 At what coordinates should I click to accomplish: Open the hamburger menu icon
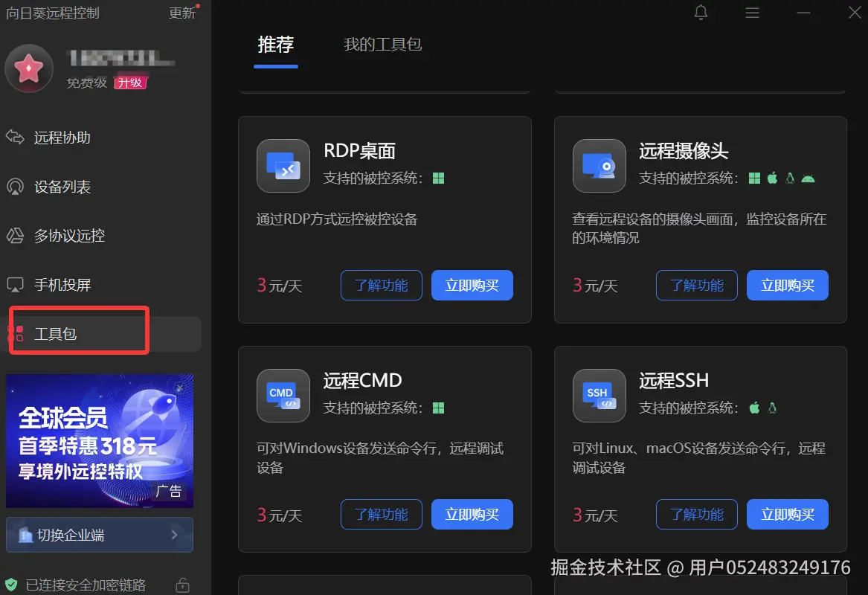tap(752, 12)
